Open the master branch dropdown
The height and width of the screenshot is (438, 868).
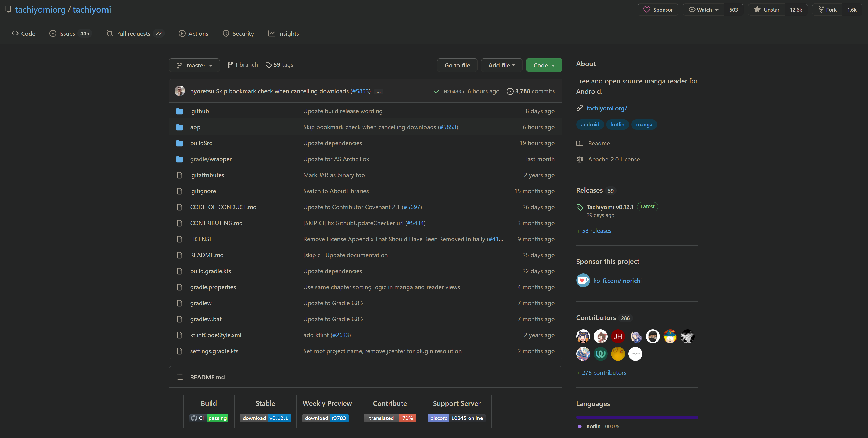[194, 65]
